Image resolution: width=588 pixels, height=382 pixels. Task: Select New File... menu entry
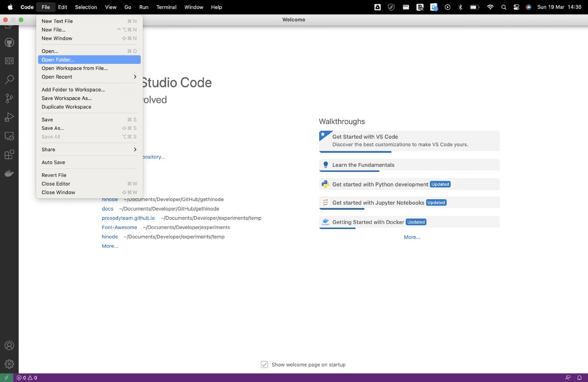89,30
